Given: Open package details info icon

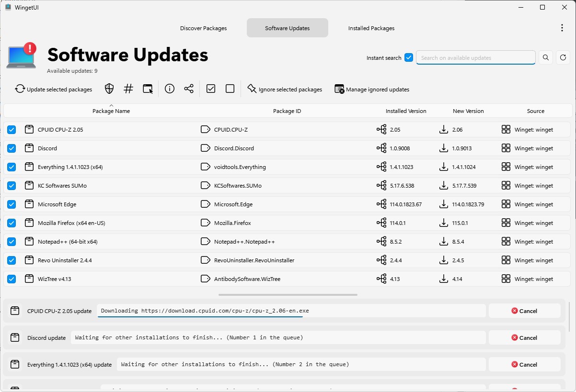Looking at the screenshot, I should [169, 89].
